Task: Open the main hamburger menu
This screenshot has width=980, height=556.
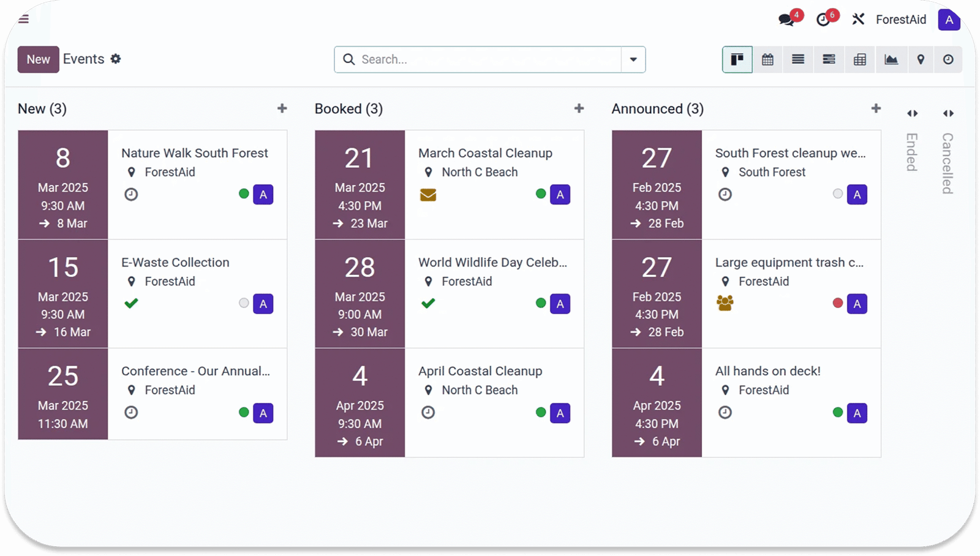Action: [23, 19]
